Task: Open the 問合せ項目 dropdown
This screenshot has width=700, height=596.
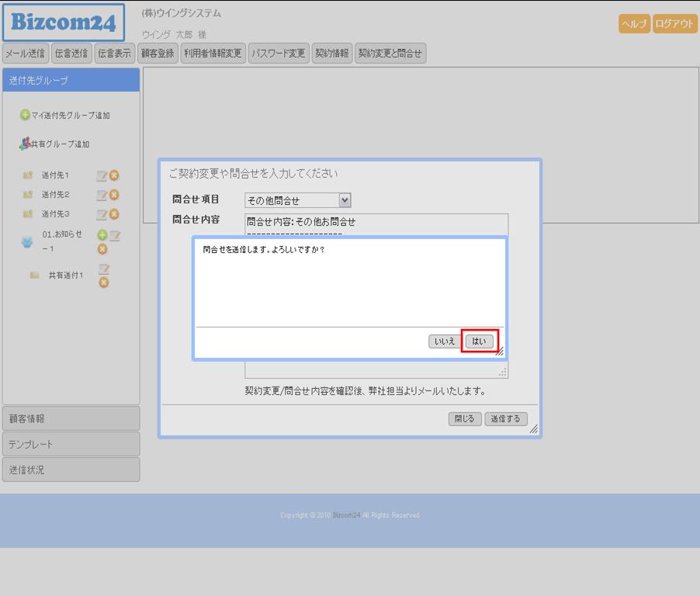Action: pyautogui.click(x=298, y=200)
